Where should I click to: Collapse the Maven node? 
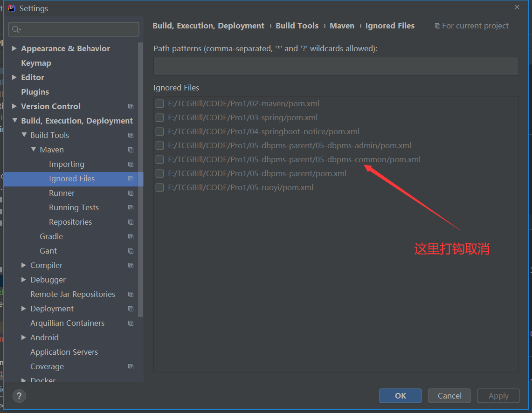[x=33, y=149]
